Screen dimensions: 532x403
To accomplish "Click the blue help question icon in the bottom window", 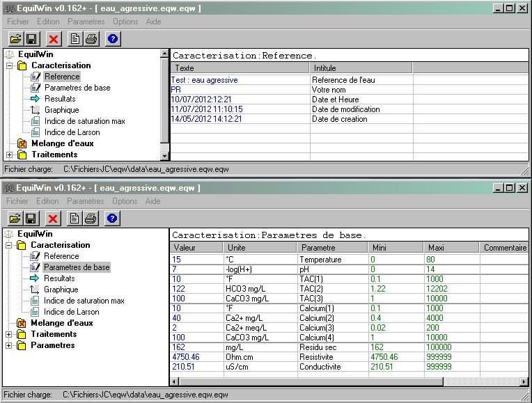I will (x=112, y=219).
